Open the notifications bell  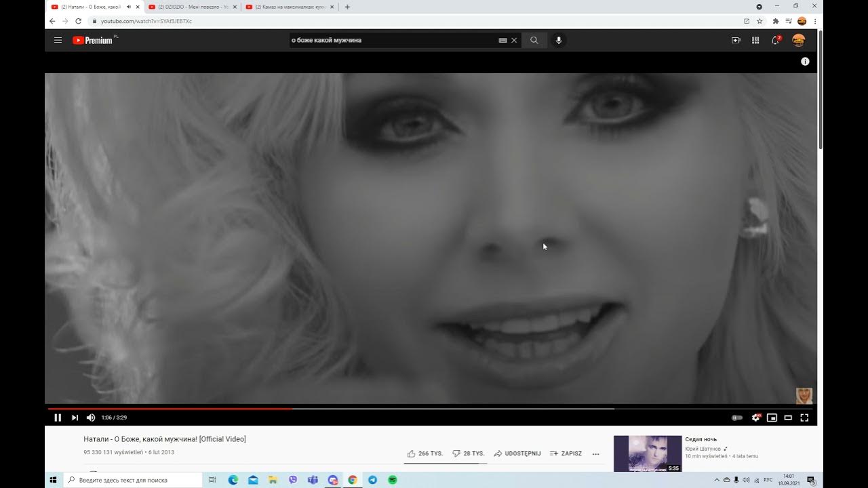[x=776, y=40]
